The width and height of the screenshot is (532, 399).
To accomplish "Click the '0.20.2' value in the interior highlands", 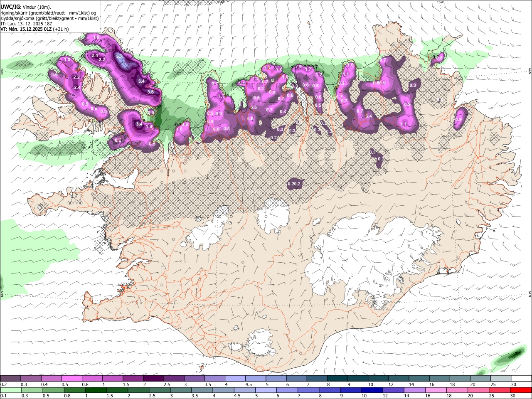I will [294, 184].
